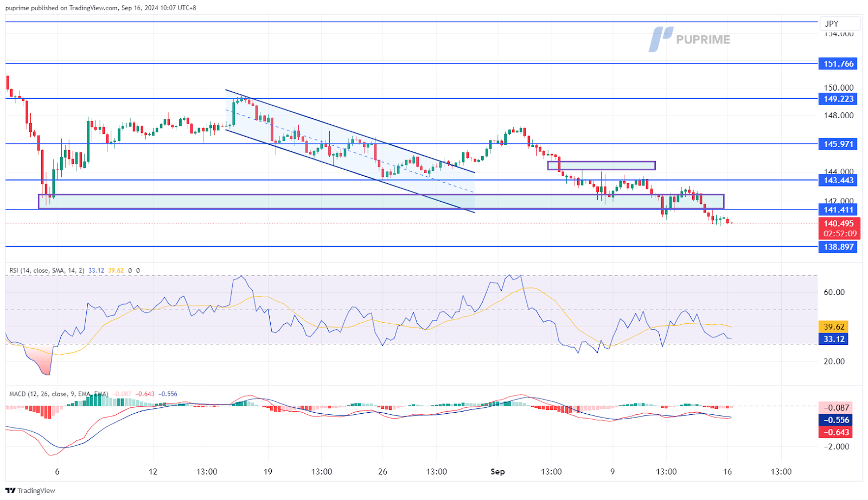Click the MACD value -0.556 label
Image resolution: width=868 pixels, height=500 pixels.
[836, 420]
